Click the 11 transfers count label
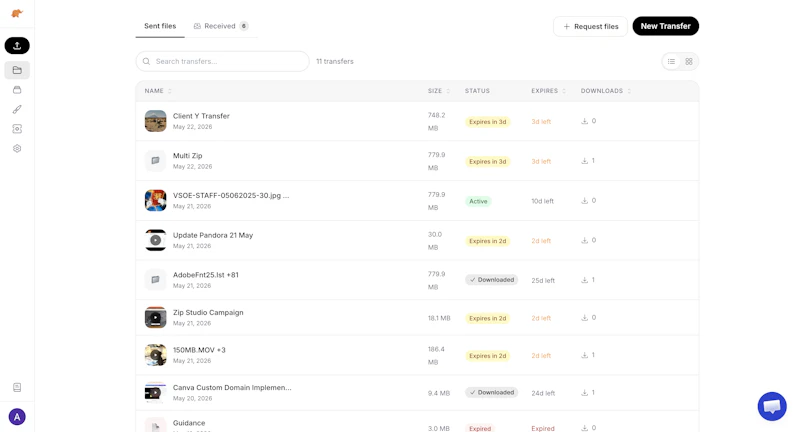Image resolution: width=800 pixels, height=432 pixels. 335,61
